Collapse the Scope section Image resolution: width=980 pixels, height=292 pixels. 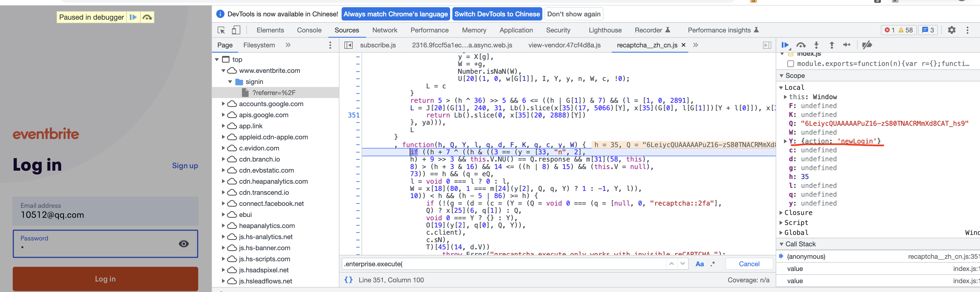[782, 76]
